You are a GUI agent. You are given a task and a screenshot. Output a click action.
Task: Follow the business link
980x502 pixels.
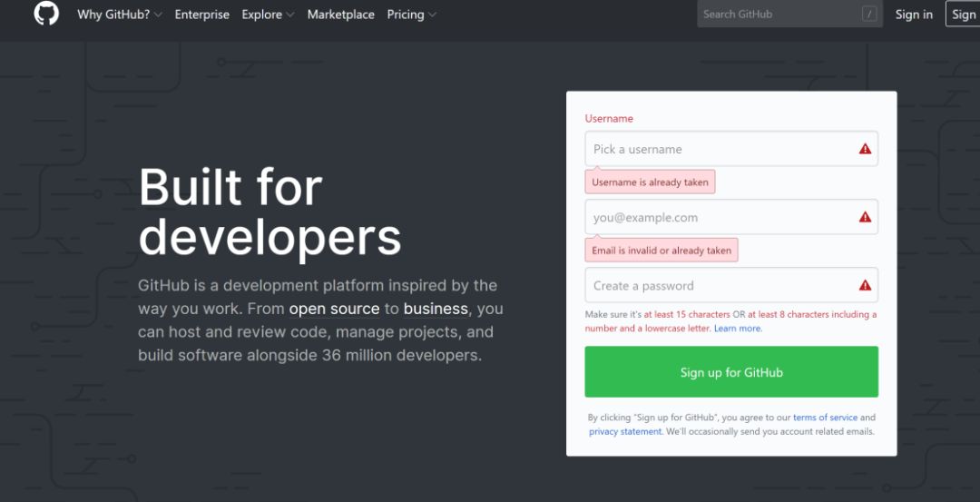pyautogui.click(x=436, y=309)
